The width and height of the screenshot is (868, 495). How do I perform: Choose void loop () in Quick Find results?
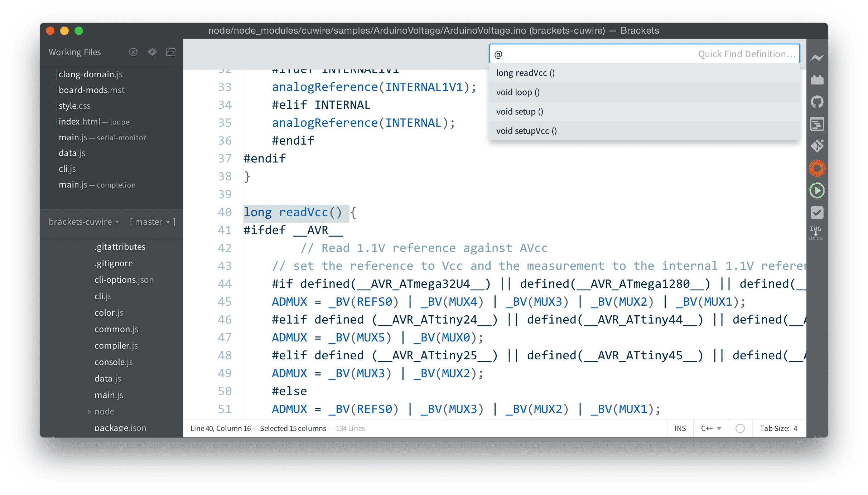(x=518, y=92)
